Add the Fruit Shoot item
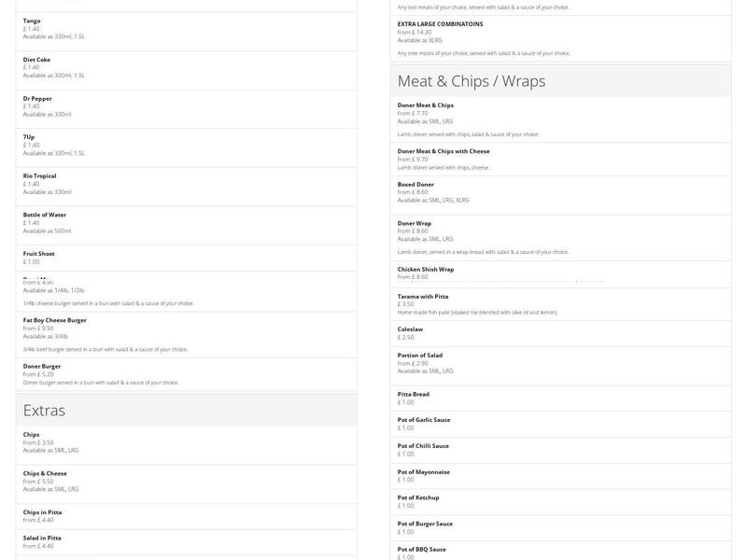The image size is (747, 560). (x=39, y=254)
